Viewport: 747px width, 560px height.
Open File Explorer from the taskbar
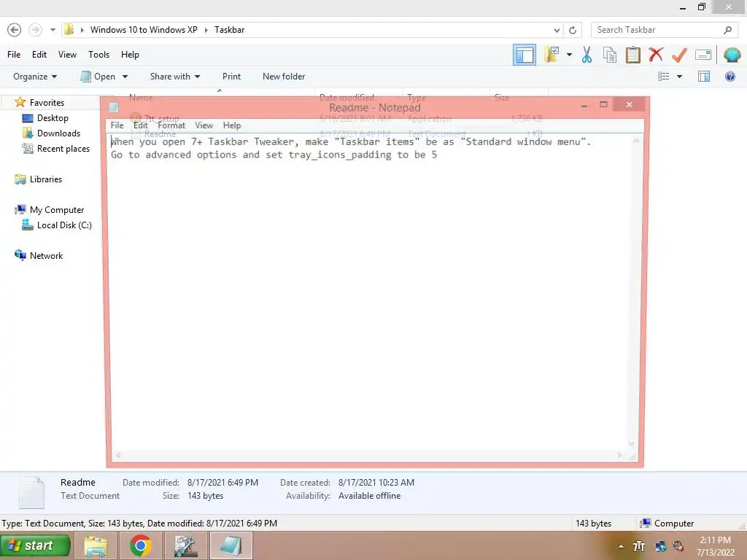96,545
